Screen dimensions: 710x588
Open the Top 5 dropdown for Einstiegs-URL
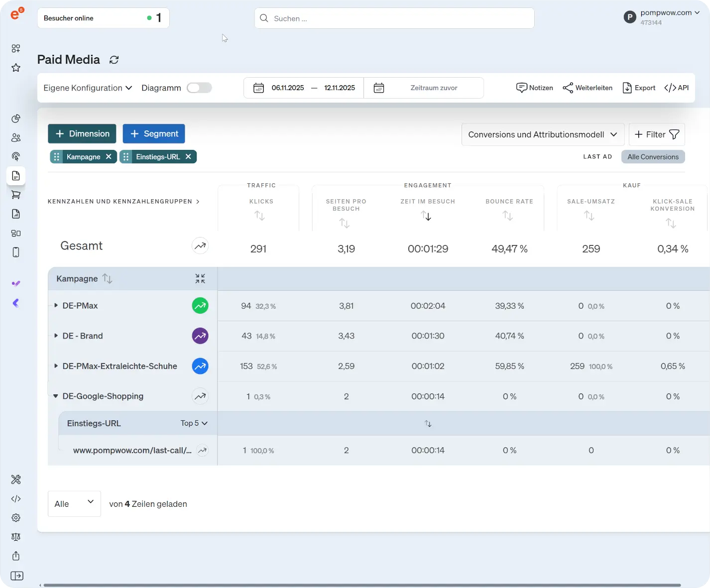click(194, 423)
